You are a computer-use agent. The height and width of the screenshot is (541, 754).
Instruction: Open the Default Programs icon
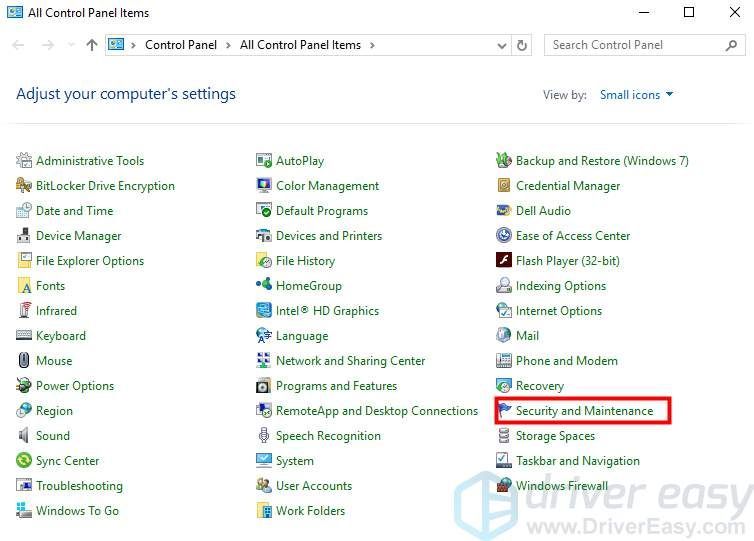pyautogui.click(x=264, y=210)
